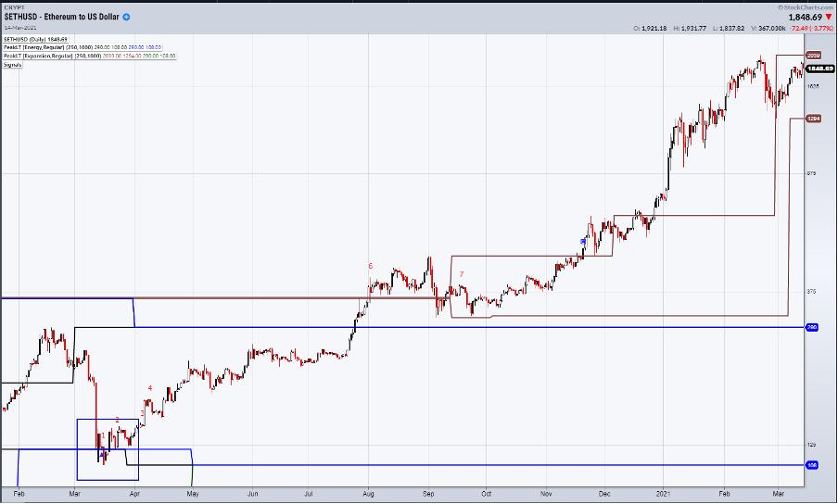Screen dimensions: 838x504
Task: Click the 129 price axis label
Action: [x=811, y=445]
